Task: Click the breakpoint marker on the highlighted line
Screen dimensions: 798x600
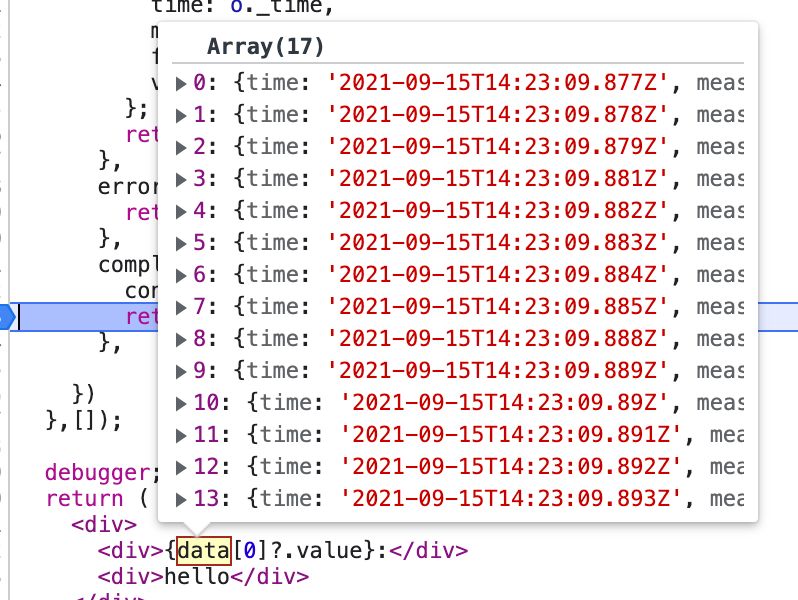Action: [x=7, y=317]
